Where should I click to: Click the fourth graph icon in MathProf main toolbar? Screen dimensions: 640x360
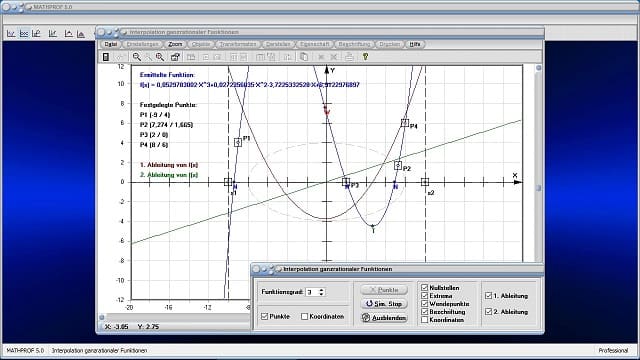click(x=53, y=33)
